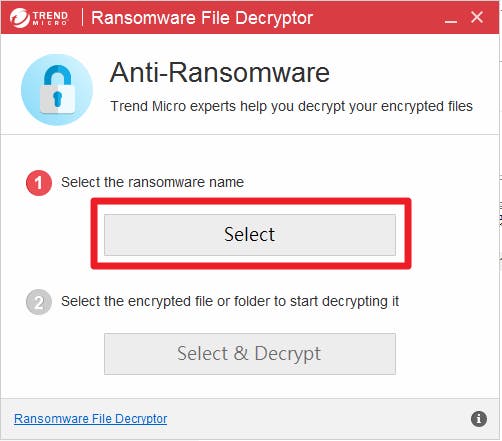Click the empty gray footer bar area
Image resolution: width=502 pixels, height=441 pixels.
(x=317, y=419)
